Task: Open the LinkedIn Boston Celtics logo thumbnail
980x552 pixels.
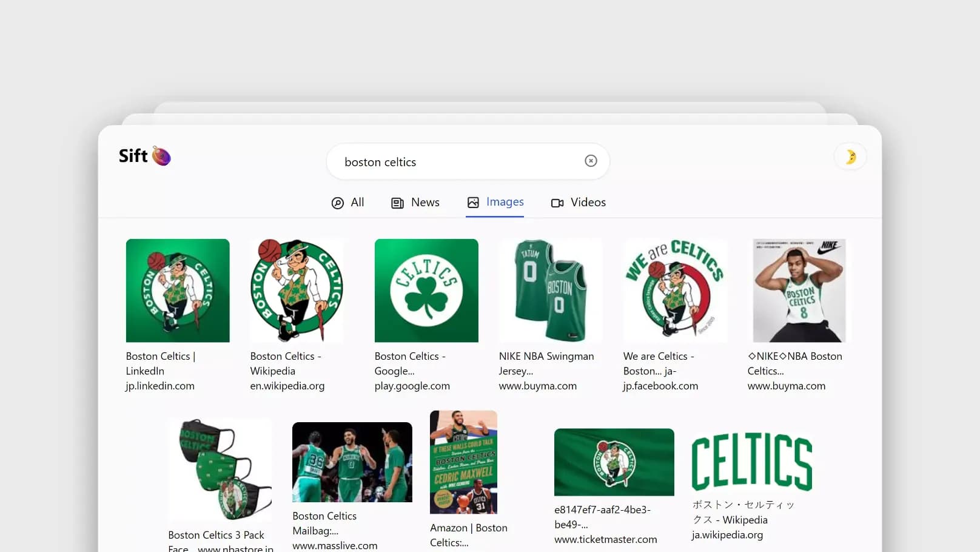Action: 178,291
